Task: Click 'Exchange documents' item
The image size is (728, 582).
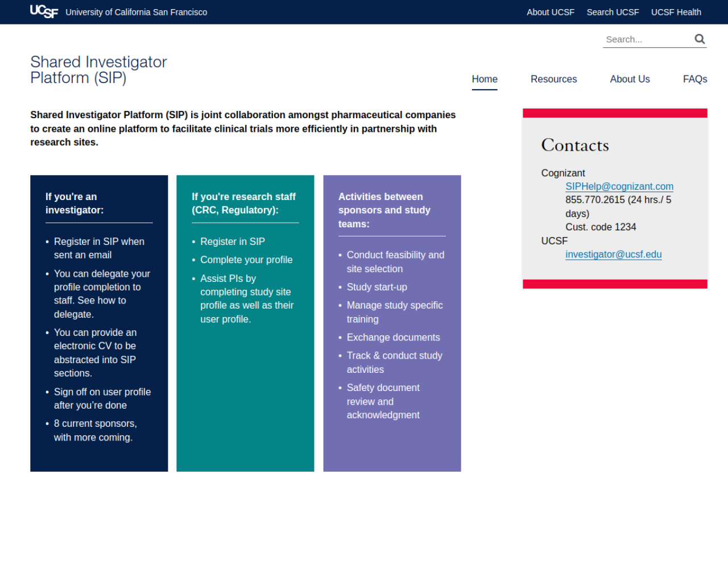Action: tap(394, 338)
